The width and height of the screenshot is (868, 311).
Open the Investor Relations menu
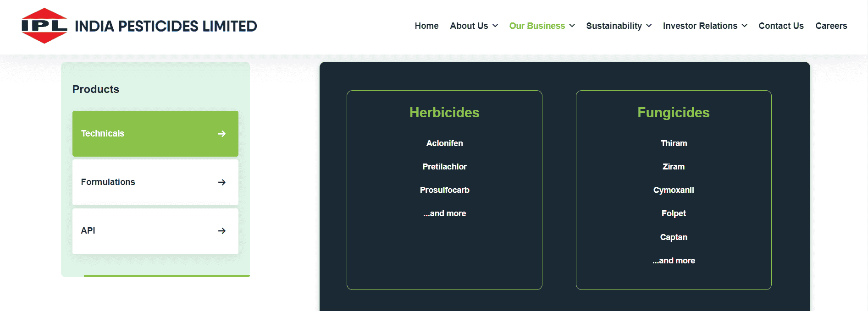coord(700,26)
